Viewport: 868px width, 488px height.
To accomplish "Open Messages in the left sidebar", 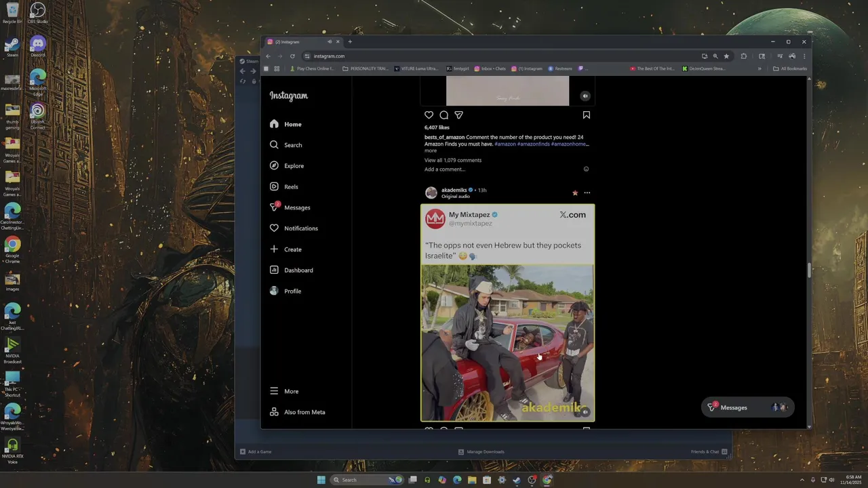I will (x=290, y=207).
